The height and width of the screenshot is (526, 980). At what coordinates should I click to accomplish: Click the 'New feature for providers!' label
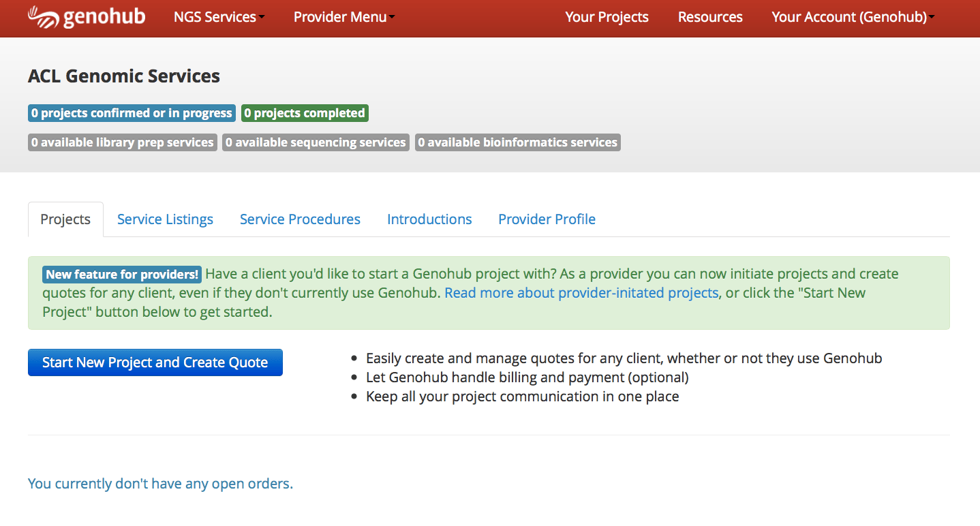pyautogui.click(x=121, y=273)
